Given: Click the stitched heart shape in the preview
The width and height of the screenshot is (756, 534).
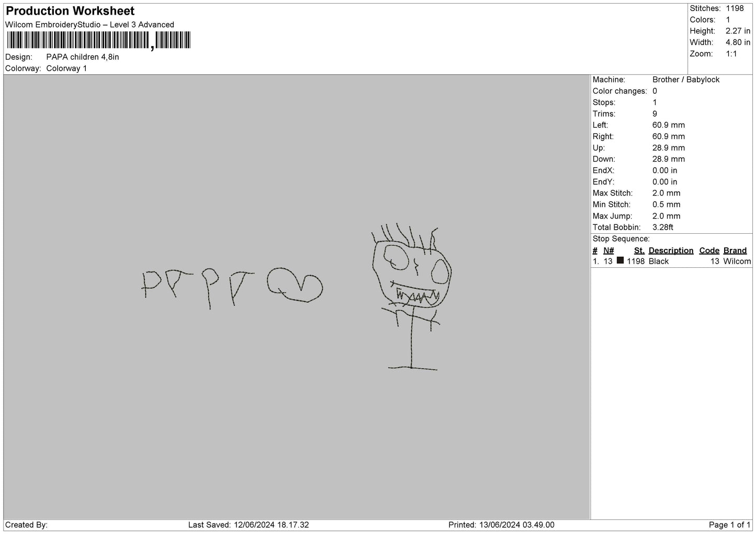Looking at the screenshot, I should point(295,286).
